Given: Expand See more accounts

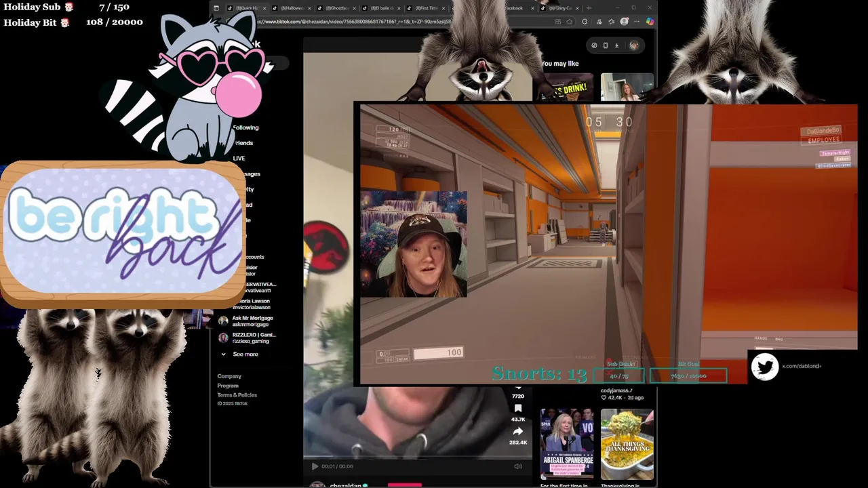Looking at the screenshot, I should point(239,354).
